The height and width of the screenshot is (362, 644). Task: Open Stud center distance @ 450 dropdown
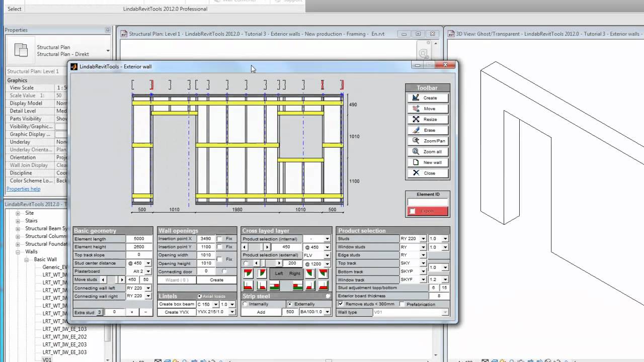[148, 263]
